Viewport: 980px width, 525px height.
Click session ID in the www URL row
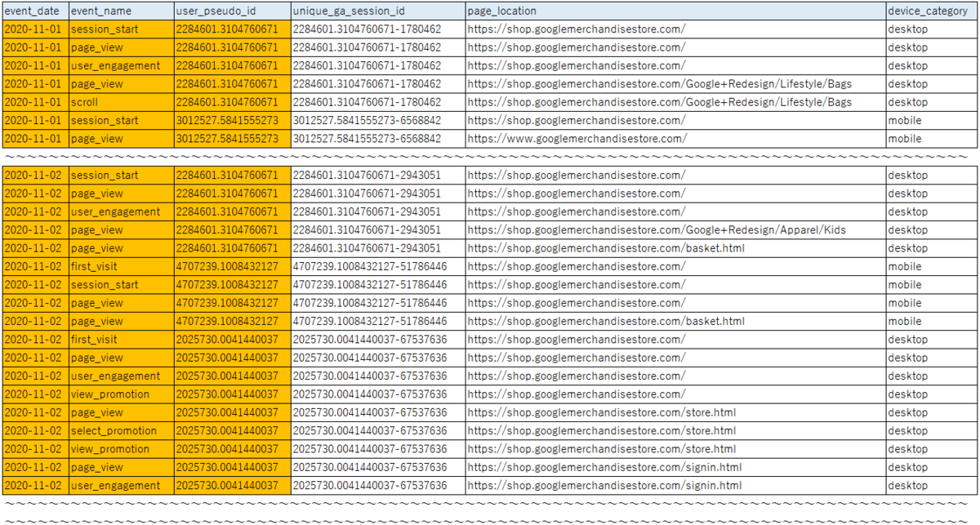tap(378, 139)
